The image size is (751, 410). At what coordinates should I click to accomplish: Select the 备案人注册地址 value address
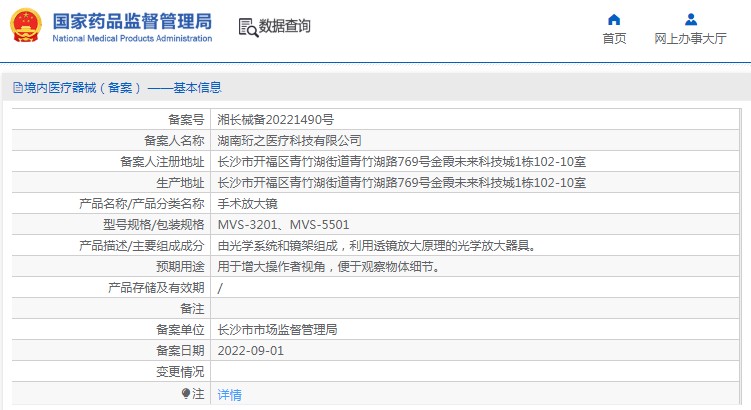click(x=401, y=162)
